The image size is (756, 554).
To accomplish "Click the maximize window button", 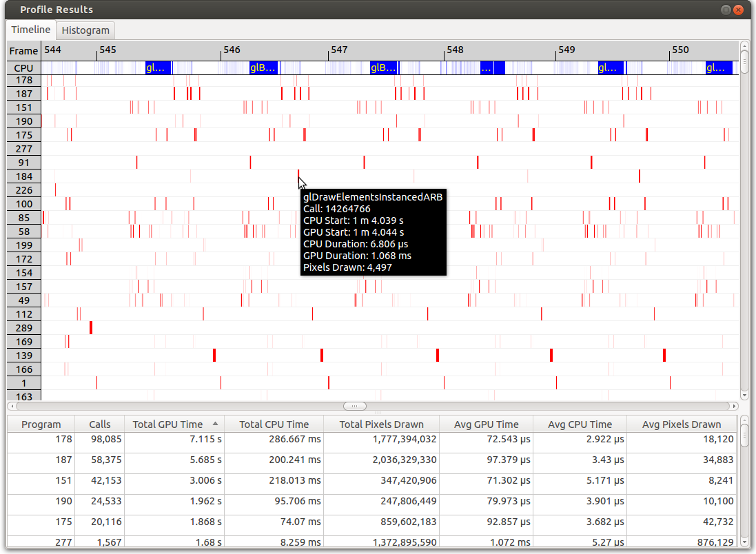I will tap(726, 10).
